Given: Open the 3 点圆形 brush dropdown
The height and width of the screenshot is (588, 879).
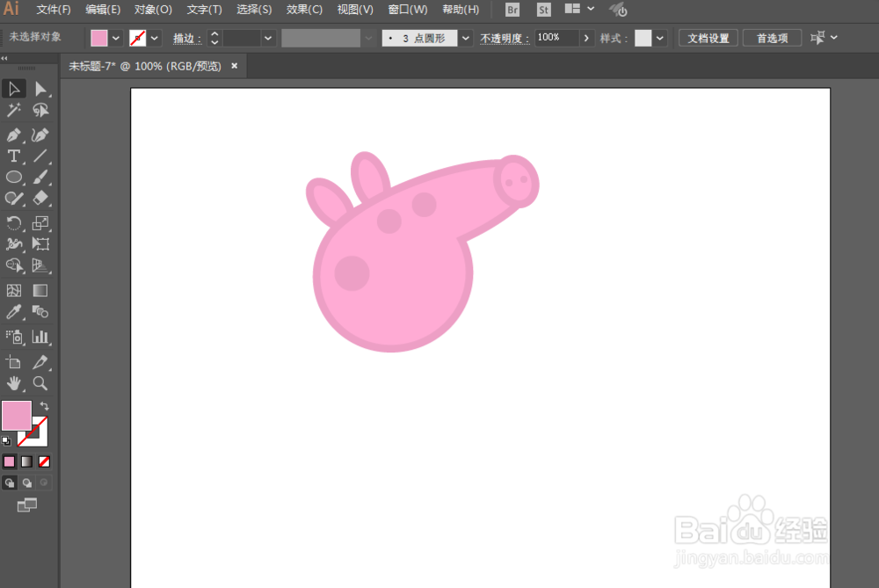Looking at the screenshot, I should (466, 38).
